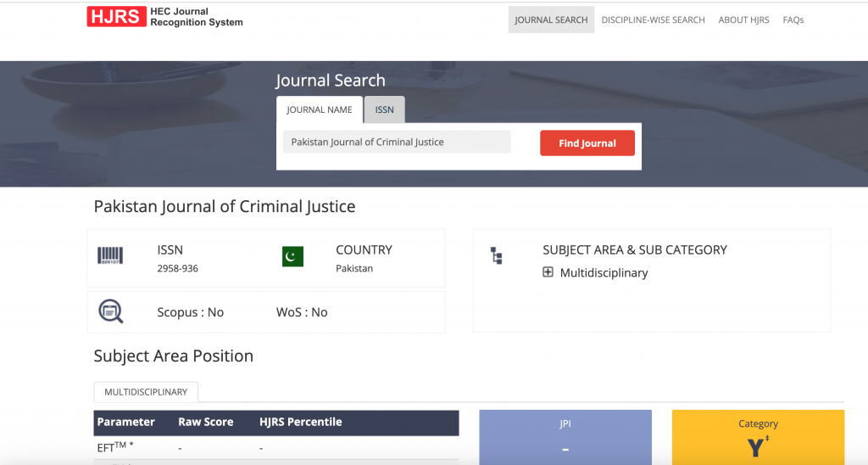
Task: Click the ISSN value 2958-936
Action: 178,268
